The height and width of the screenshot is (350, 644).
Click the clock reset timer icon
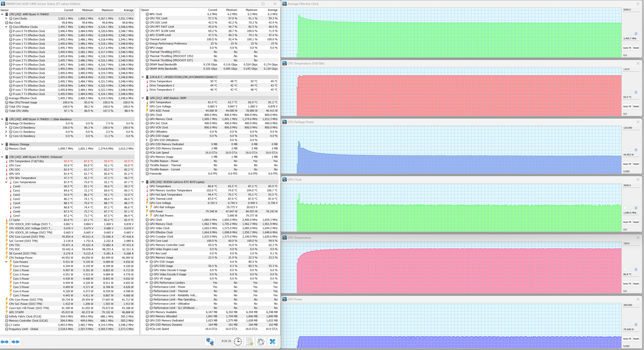click(x=237, y=341)
